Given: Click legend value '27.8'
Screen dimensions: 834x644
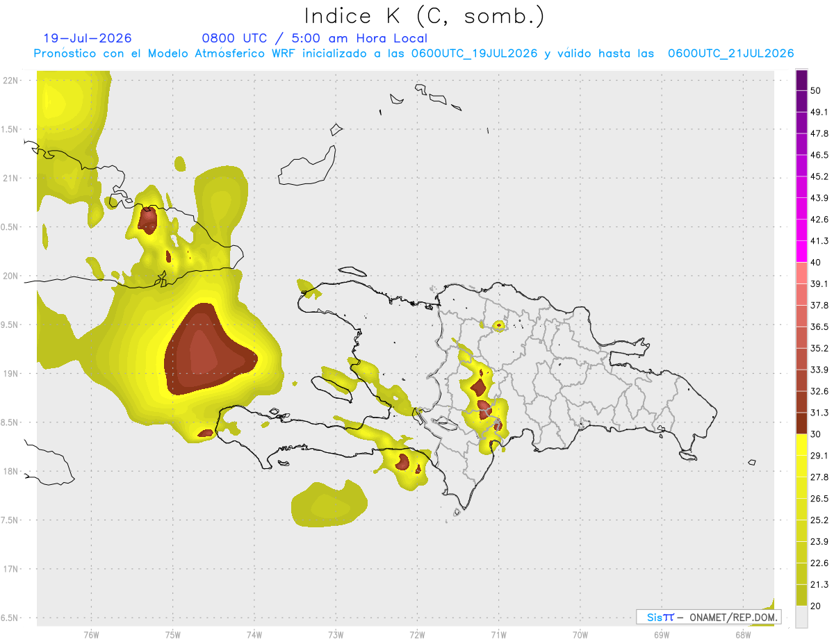Looking at the screenshot, I should tap(819, 477).
